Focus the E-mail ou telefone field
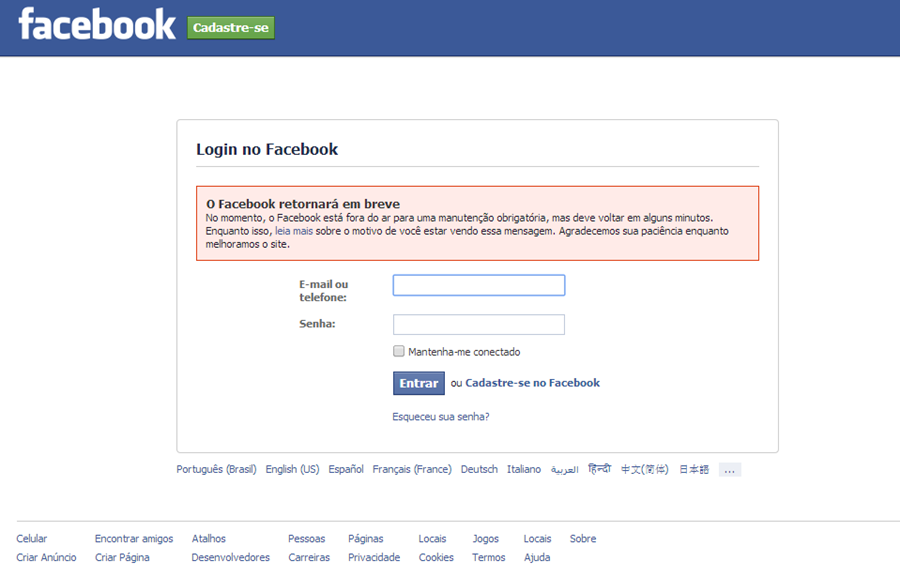 pos(478,286)
